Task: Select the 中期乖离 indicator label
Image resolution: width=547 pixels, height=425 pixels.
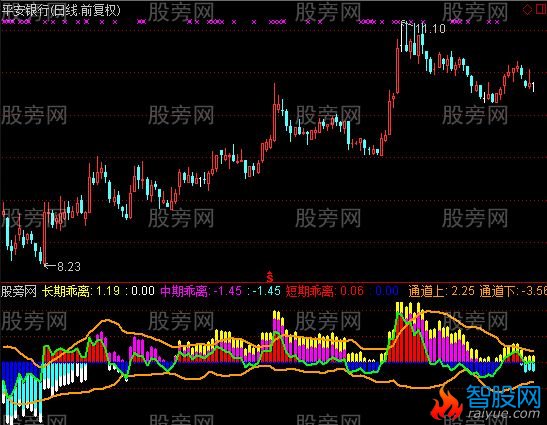Action: [x=184, y=291]
